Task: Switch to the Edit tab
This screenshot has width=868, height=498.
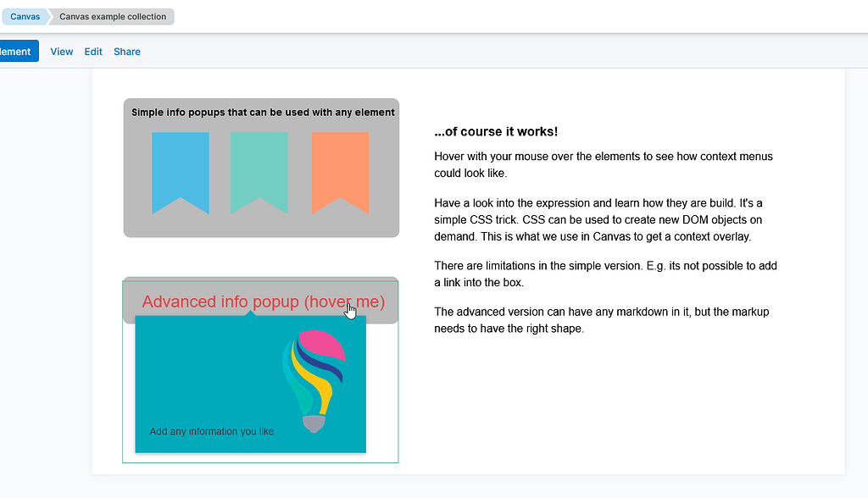Action: [x=93, y=52]
